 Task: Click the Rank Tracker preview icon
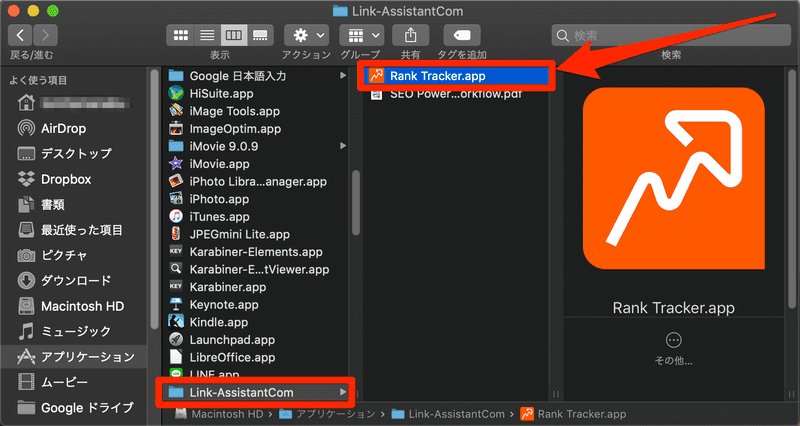click(x=673, y=179)
